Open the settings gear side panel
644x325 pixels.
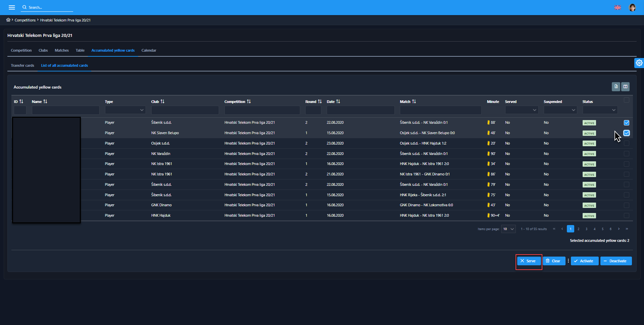[x=639, y=63]
